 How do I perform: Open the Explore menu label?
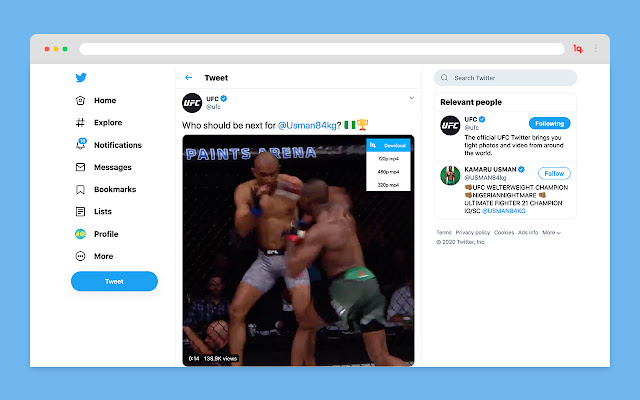click(108, 122)
